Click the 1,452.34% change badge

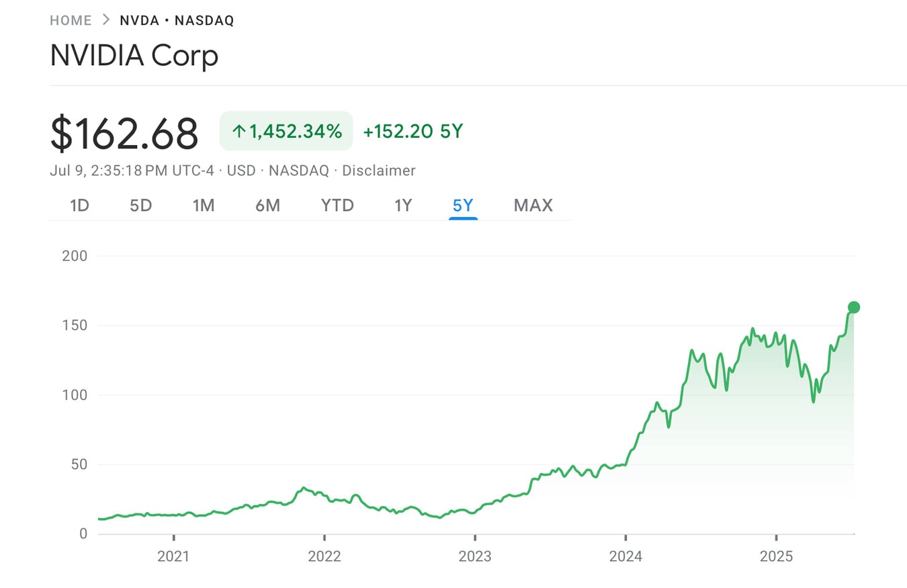click(286, 131)
